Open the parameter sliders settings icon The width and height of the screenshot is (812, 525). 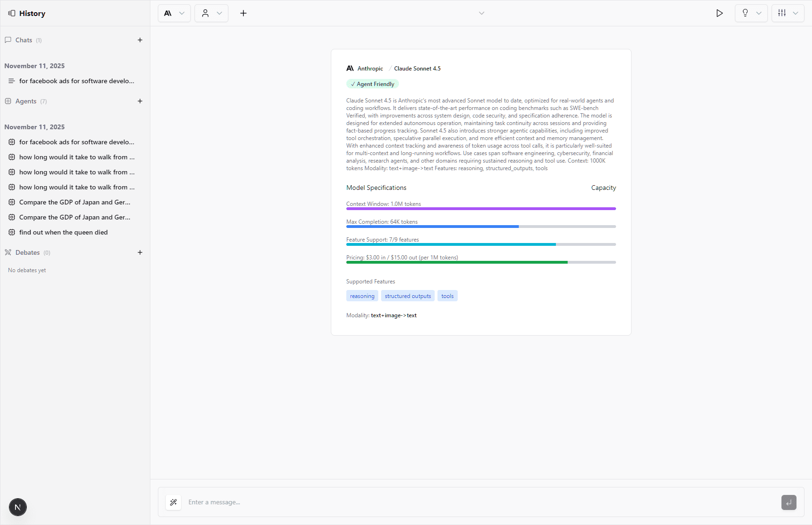(x=782, y=13)
